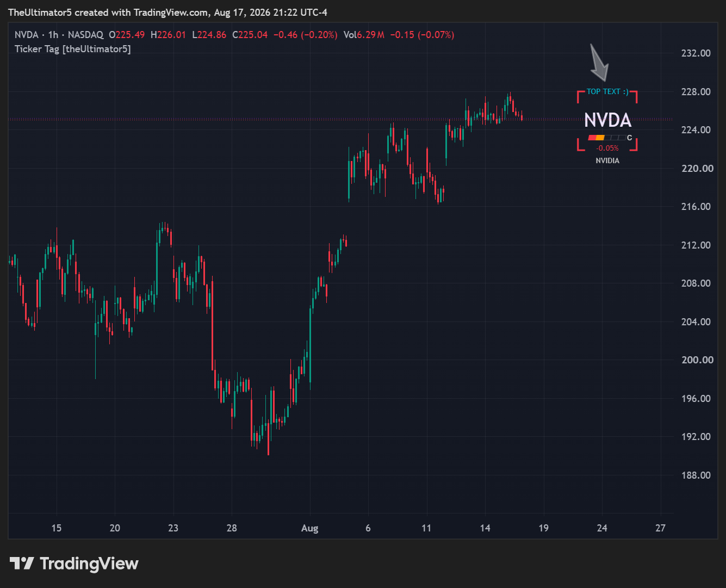Image resolution: width=726 pixels, height=588 pixels.
Task: Click the 'TOP TEXT :)' label
Action: pos(607,91)
